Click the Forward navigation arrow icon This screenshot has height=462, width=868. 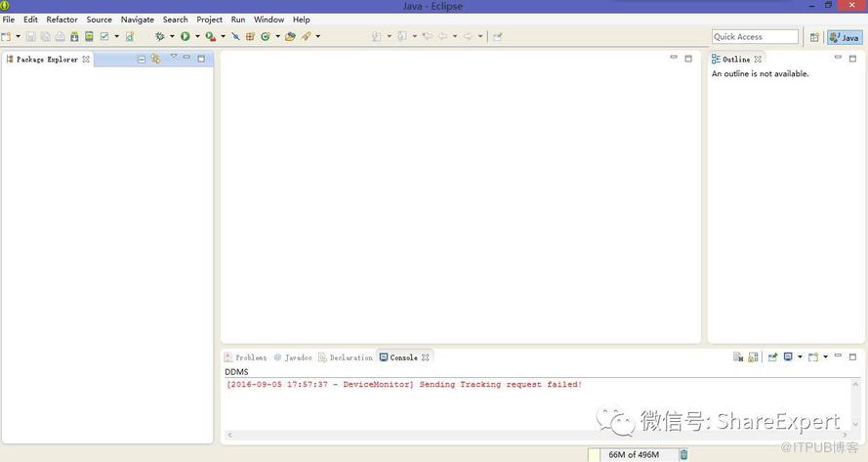click(x=468, y=36)
